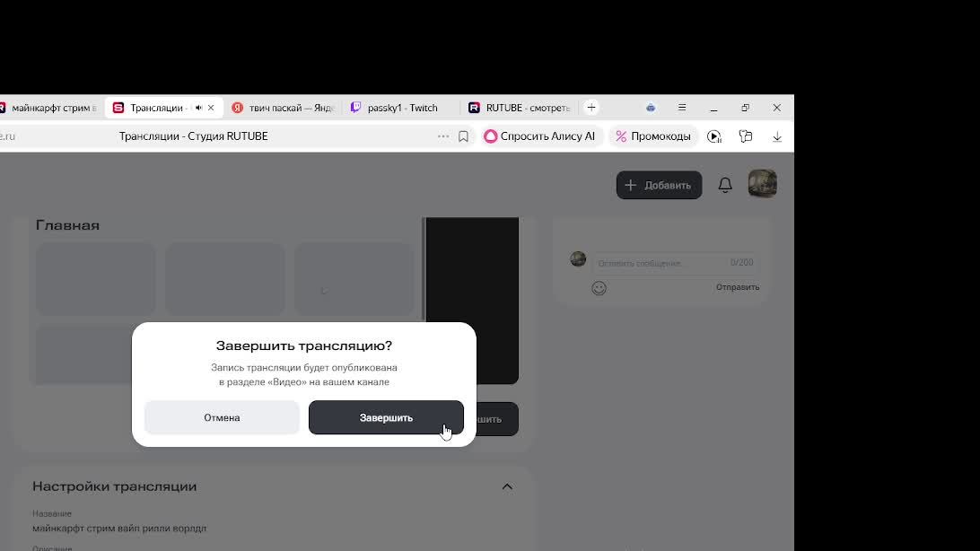Collapse the Настройки трансляции section
The width and height of the screenshot is (980, 551).
coord(507,486)
